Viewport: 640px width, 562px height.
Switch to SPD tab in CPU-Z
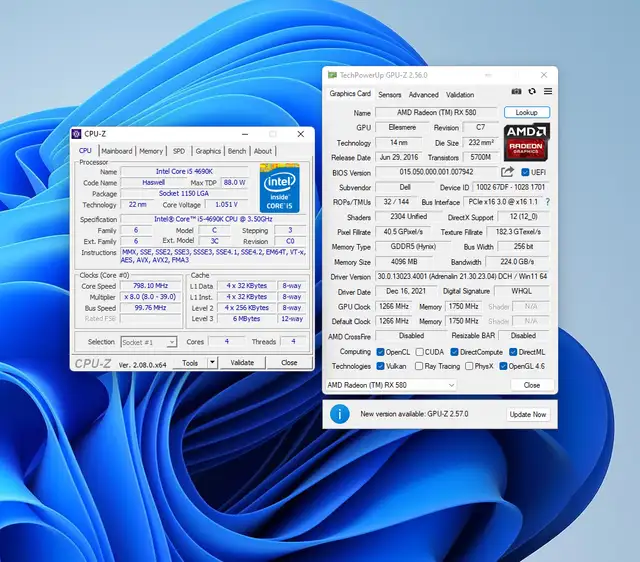point(179,151)
